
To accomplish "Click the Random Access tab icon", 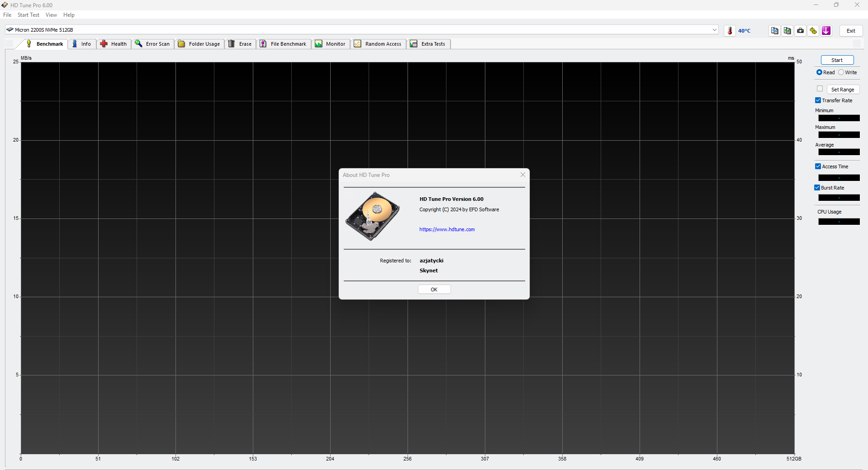I will [358, 44].
